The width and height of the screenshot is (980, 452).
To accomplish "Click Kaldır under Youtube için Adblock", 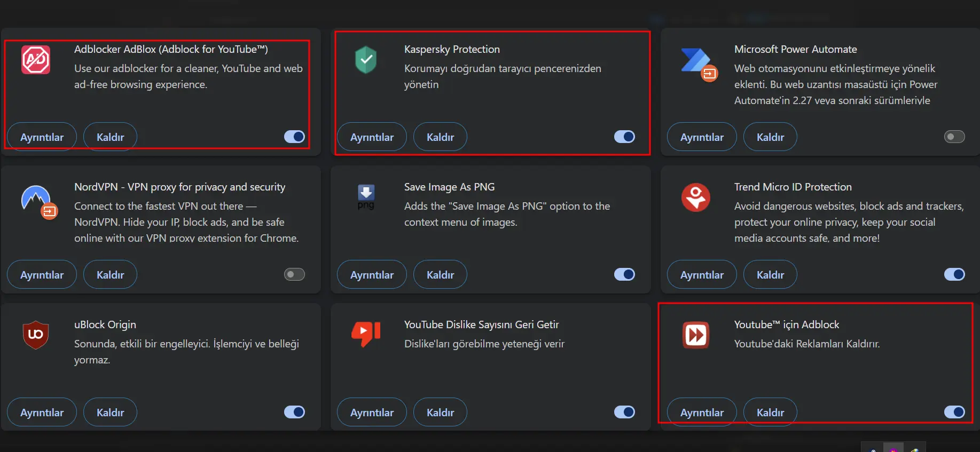I will pyautogui.click(x=770, y=413).
